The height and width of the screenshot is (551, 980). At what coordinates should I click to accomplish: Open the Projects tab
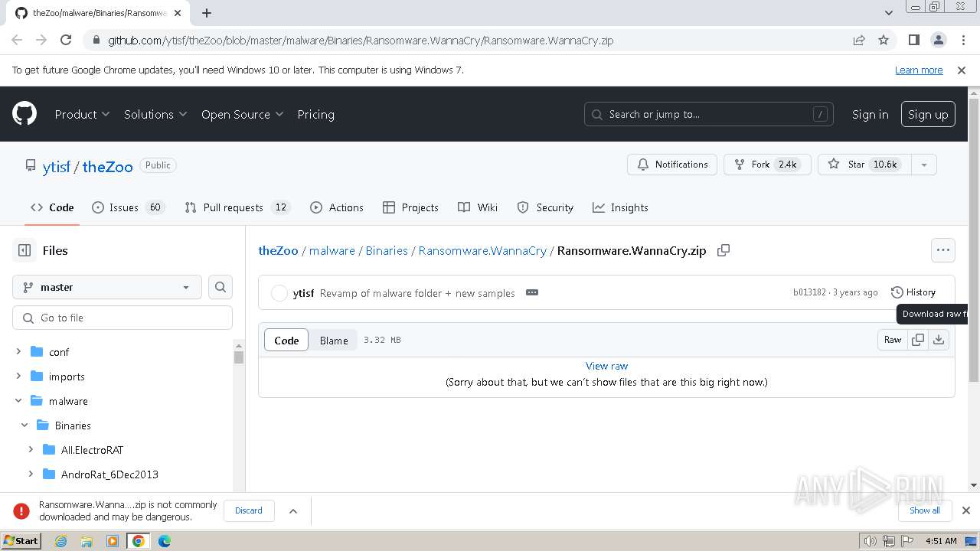pos(410,207)
